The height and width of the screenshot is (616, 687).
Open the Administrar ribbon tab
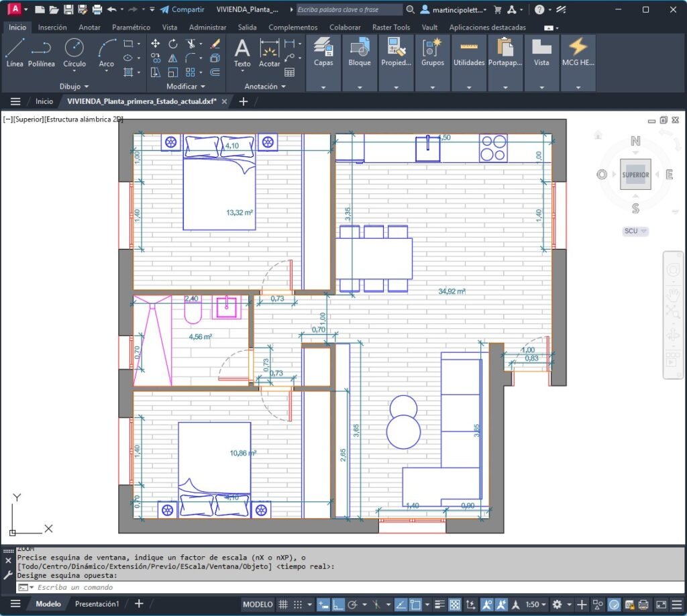pos(208,27)
